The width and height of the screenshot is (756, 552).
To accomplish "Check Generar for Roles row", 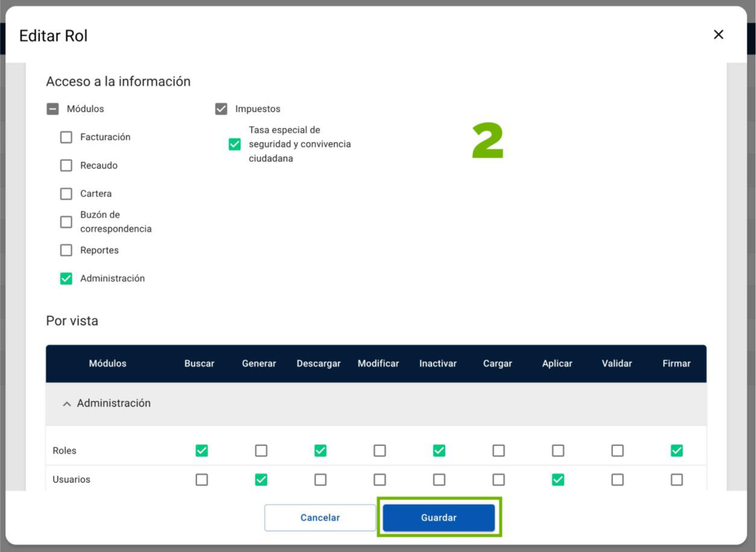I will pyautogui.click(x=261, y=450).
